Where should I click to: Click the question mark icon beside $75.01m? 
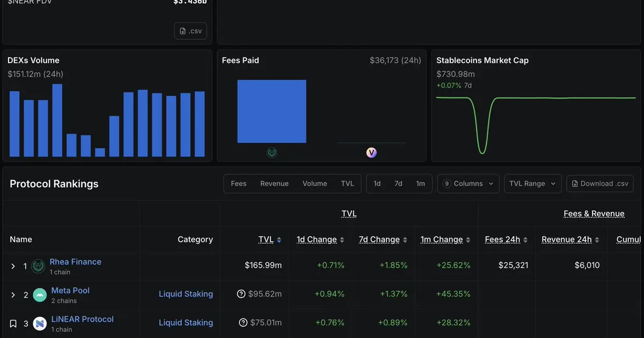[243, 322]
